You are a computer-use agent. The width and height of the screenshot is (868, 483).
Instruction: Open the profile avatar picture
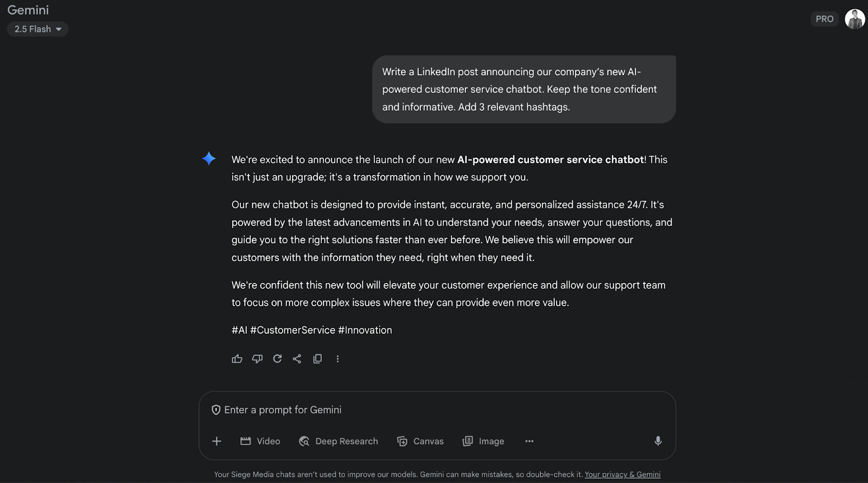point(854,19)
